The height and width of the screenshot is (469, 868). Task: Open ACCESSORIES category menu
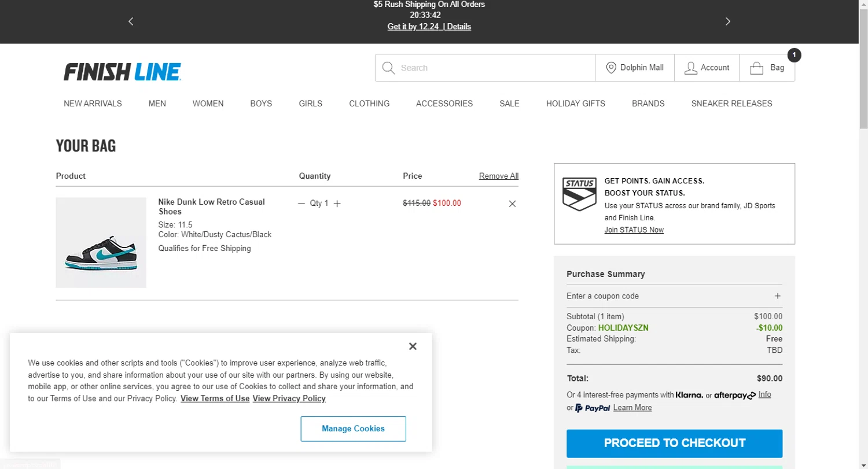tap(444, 104)
